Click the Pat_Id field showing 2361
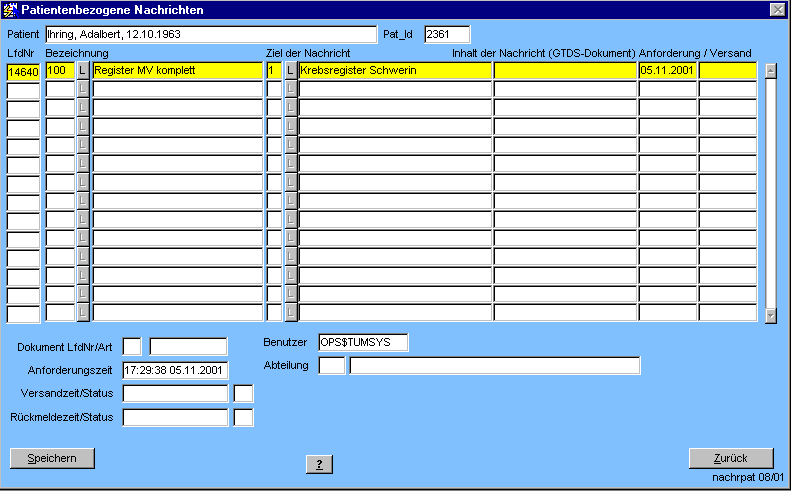791x491 pixels. 446,35
